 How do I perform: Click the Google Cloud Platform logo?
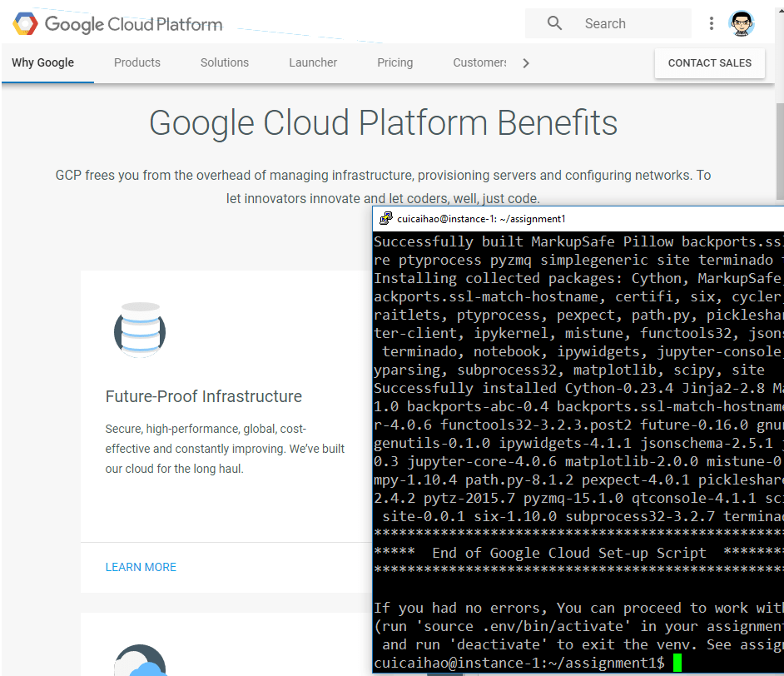(117, 23)
